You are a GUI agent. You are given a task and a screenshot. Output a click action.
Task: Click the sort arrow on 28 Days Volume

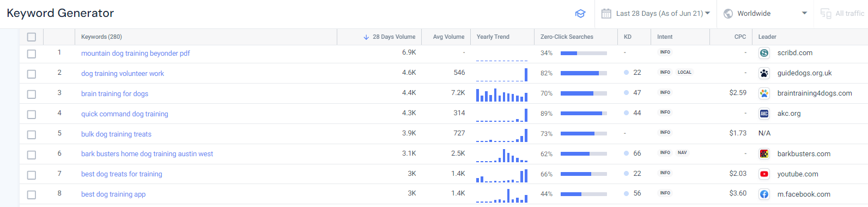[x=366, y=37]
